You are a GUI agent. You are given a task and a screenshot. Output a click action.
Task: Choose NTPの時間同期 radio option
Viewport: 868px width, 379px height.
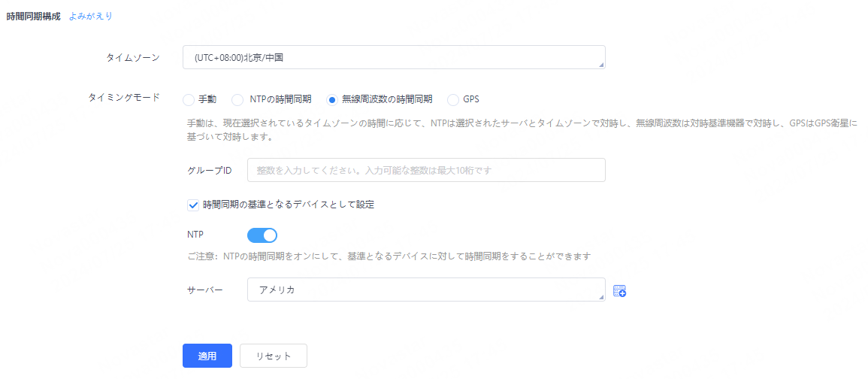tap(237, 99)
